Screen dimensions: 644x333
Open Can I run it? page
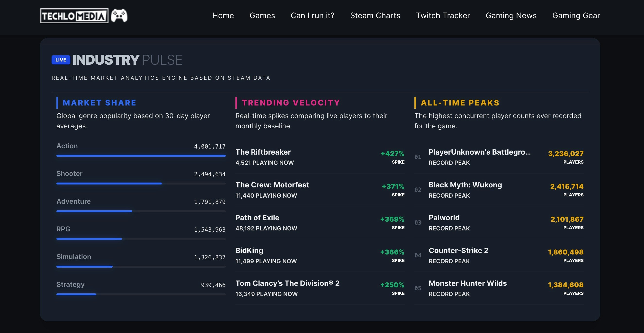point(312,16)
